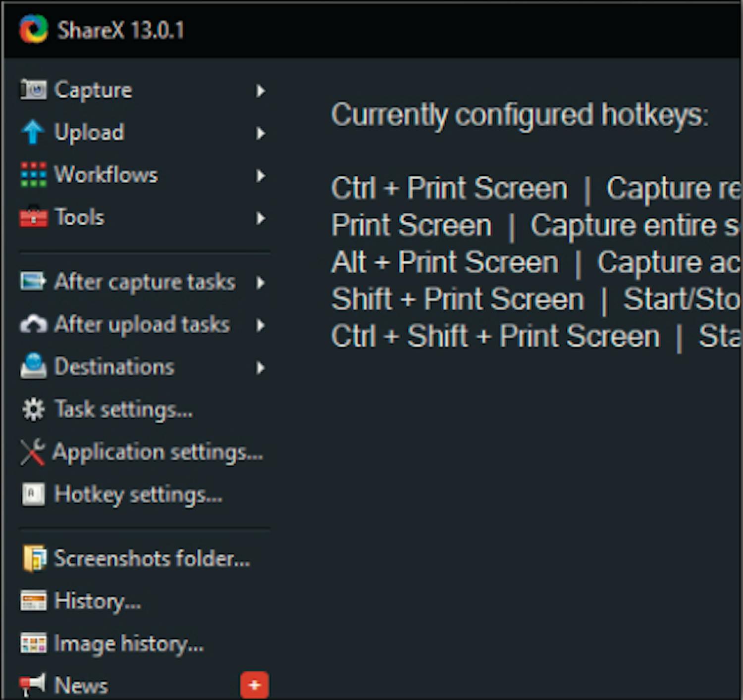Open Application settings
The image size is (743, 700).
click(158, 452)
